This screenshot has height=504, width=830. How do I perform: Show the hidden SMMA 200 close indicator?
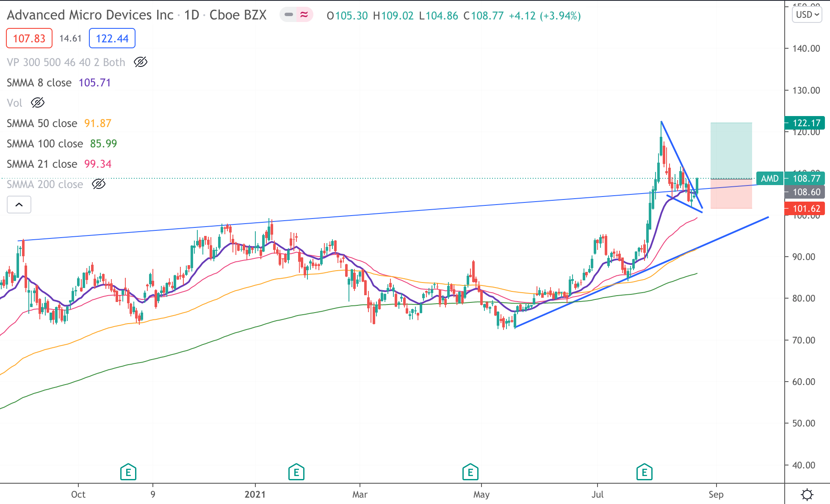coord(99,184)
